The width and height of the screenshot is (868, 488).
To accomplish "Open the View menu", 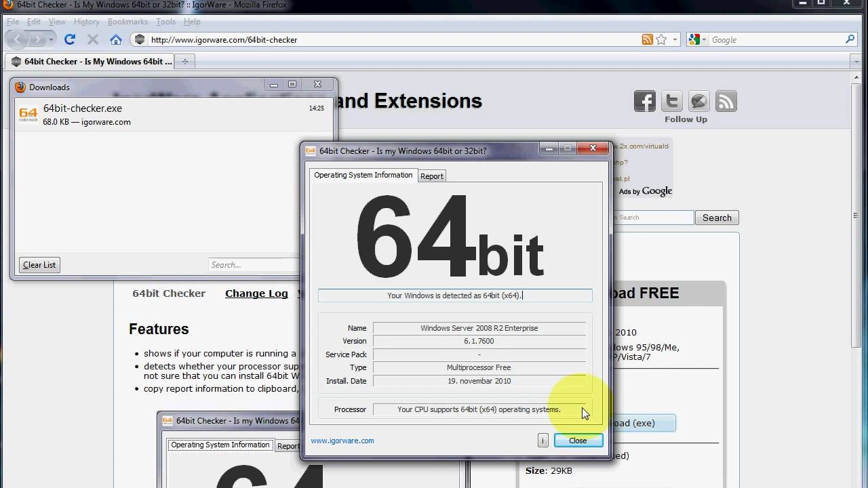I will [57, 22].
